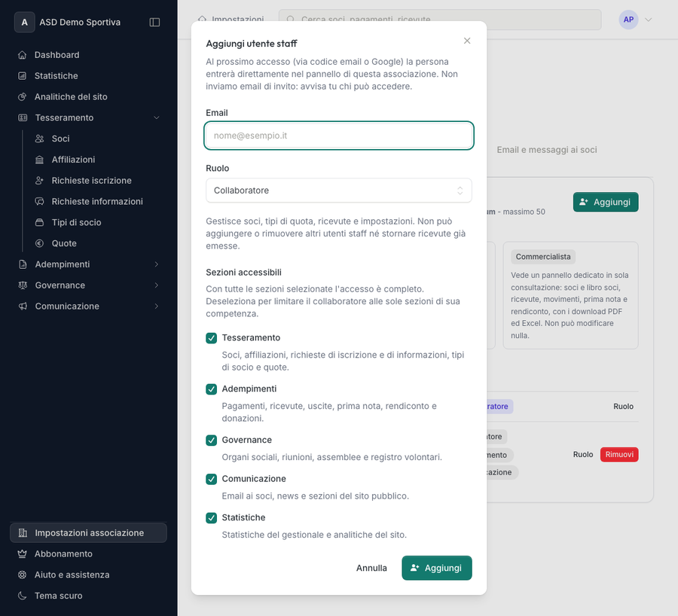The height and width of the screenshot is (616, 678).
Task: Open Dashboard via its home icon
Action: [23, 55]
